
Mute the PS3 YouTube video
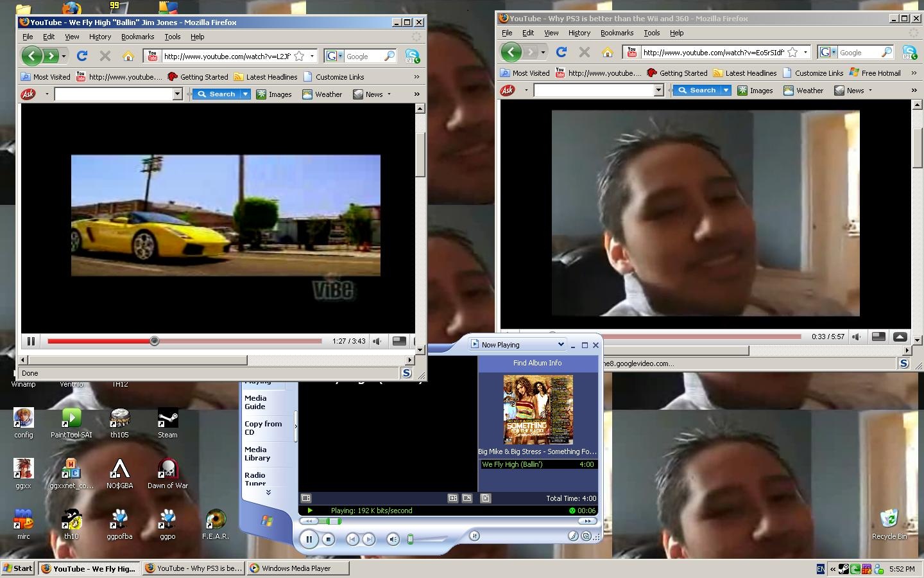(x=857, y=337)
